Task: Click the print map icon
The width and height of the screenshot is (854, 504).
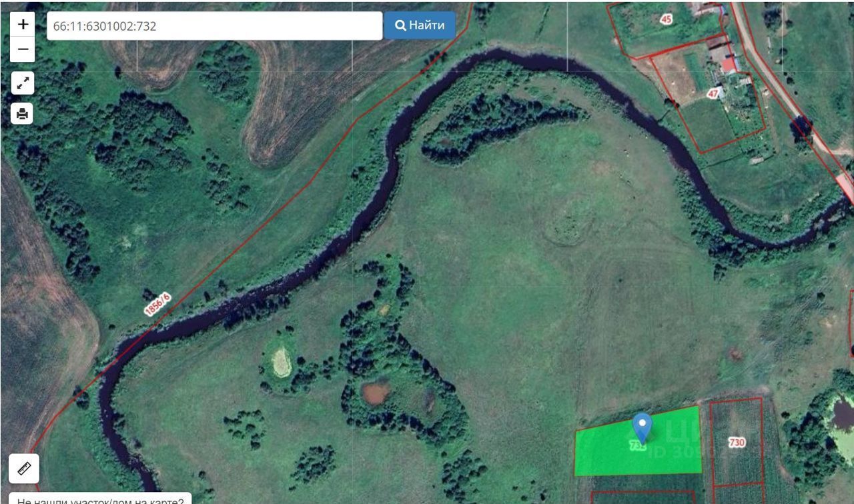Action: [x=23, y=114]
